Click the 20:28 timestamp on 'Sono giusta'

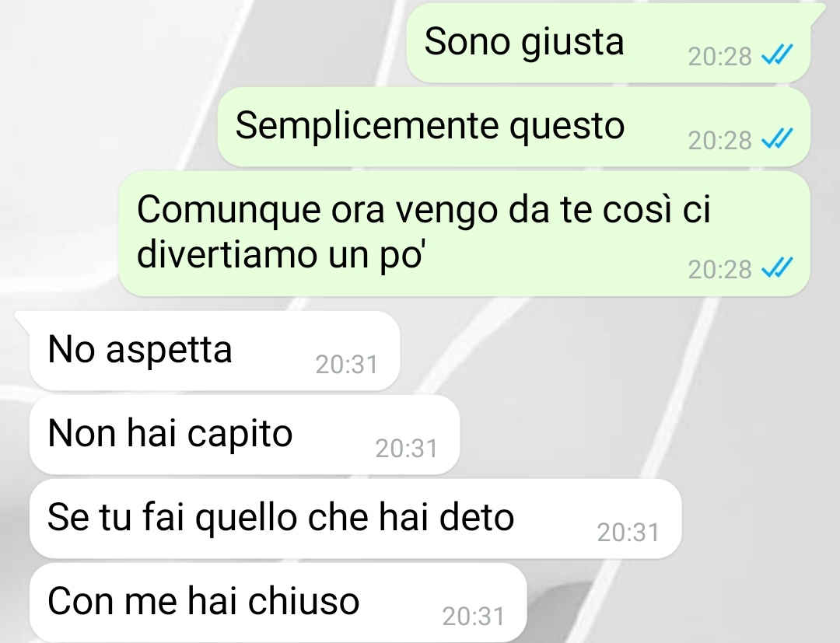pos(719,56)
